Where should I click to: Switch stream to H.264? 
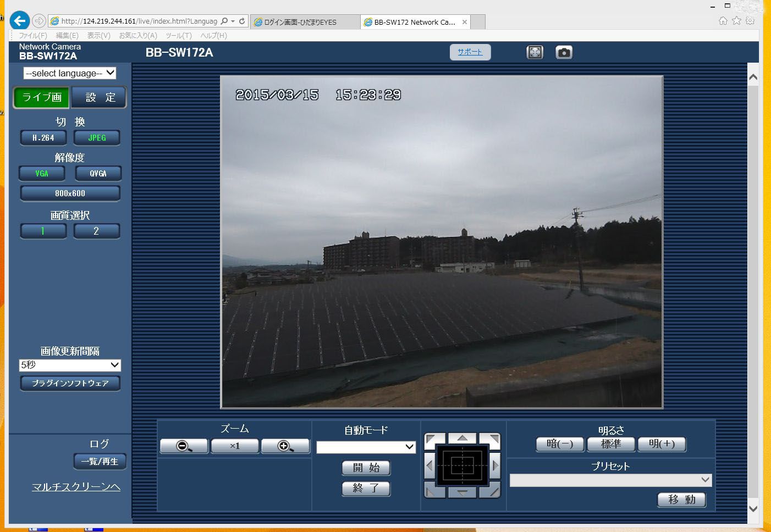pos(43,137)
